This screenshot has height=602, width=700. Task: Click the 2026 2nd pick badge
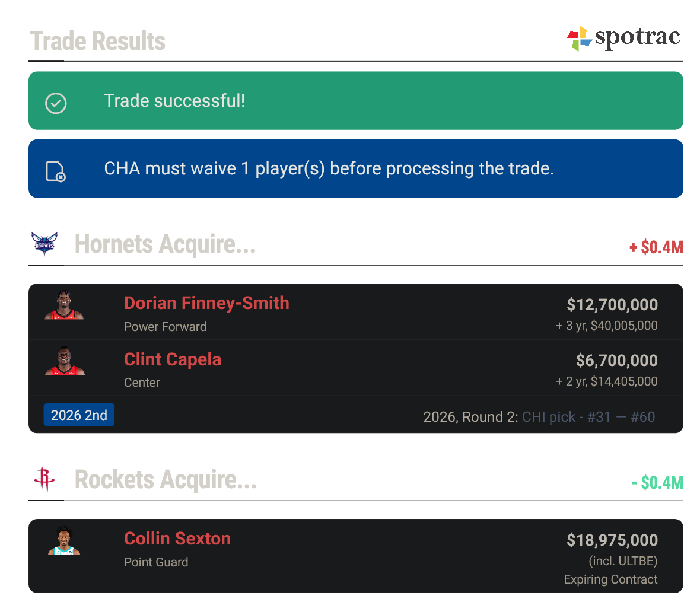coord(79,415)
